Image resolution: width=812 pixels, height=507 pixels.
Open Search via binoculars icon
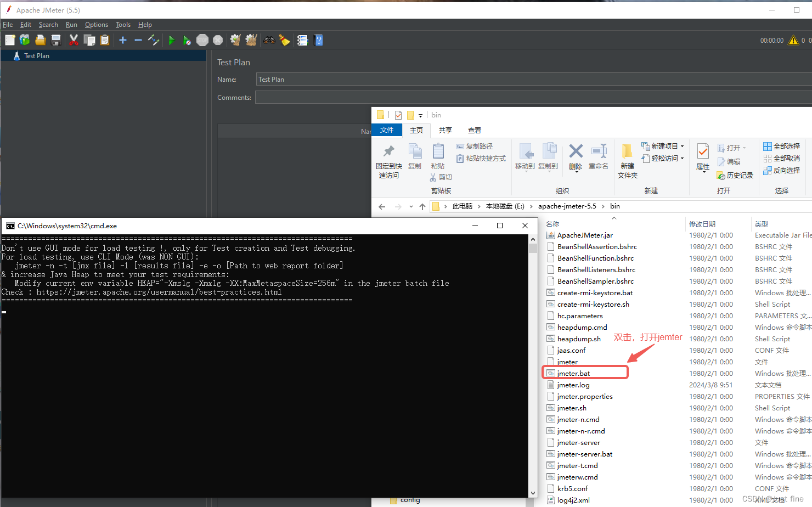pyautogui.click(x=269, y=40)
